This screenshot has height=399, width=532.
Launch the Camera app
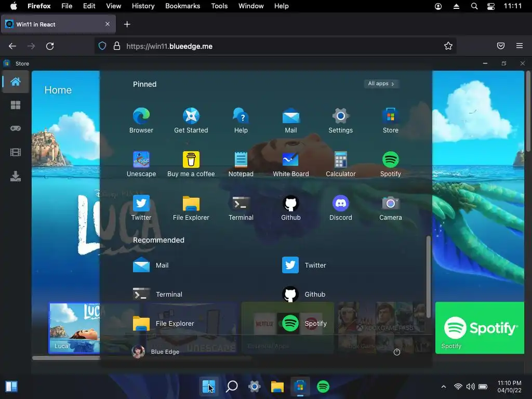click(x=391, y=208)
